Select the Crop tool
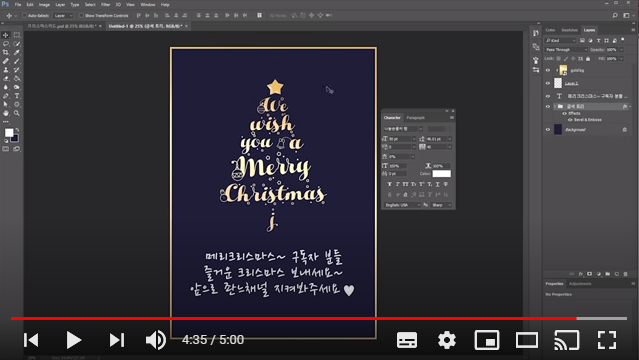Viewport: 639px width, 360px height. [x=6, y=52]
